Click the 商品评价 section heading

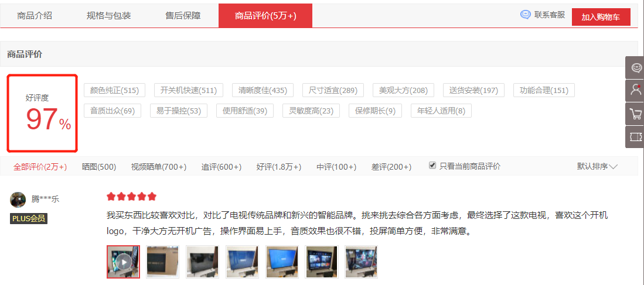coord(25,54)
